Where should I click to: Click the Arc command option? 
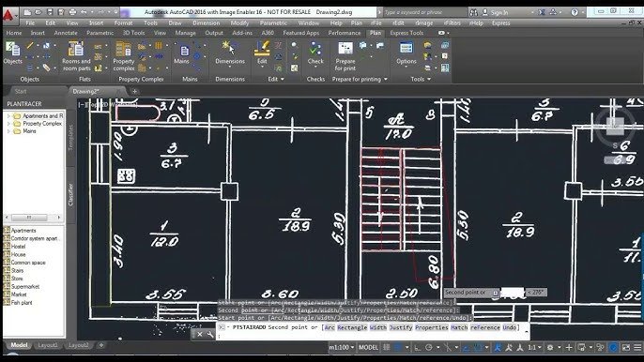pos(330,327)
